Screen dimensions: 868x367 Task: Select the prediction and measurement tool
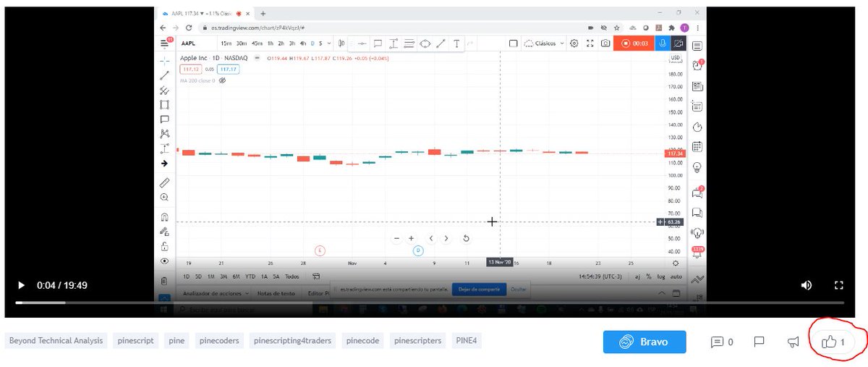point(165,148)
